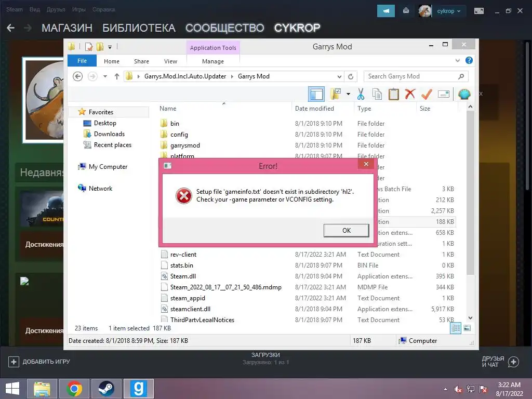Open МАГАЗИН in Steam window
This screenshot has height=399, width=532.
coord(67,28)
